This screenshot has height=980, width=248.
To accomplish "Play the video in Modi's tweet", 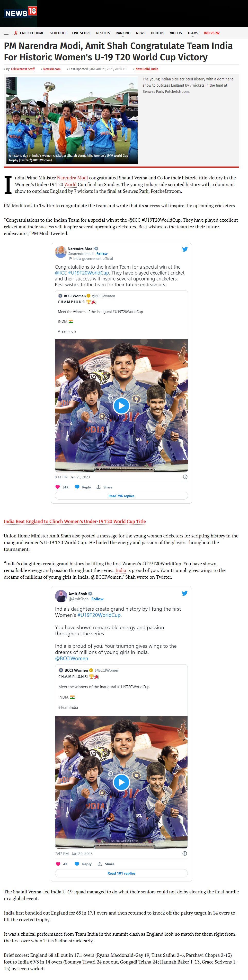I will click(121, 405).
